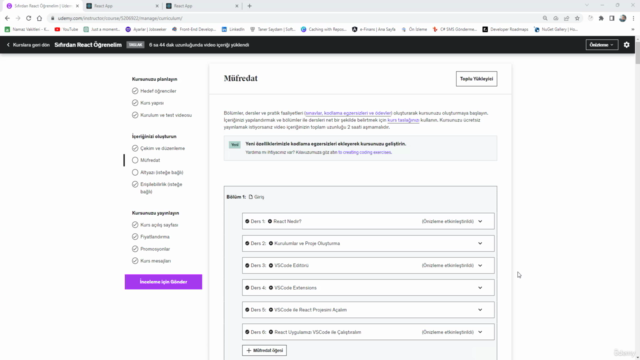Open the browser tab search chevron
Image resolution: width=640 pixels, height=360 pixels.
(587, 5)
